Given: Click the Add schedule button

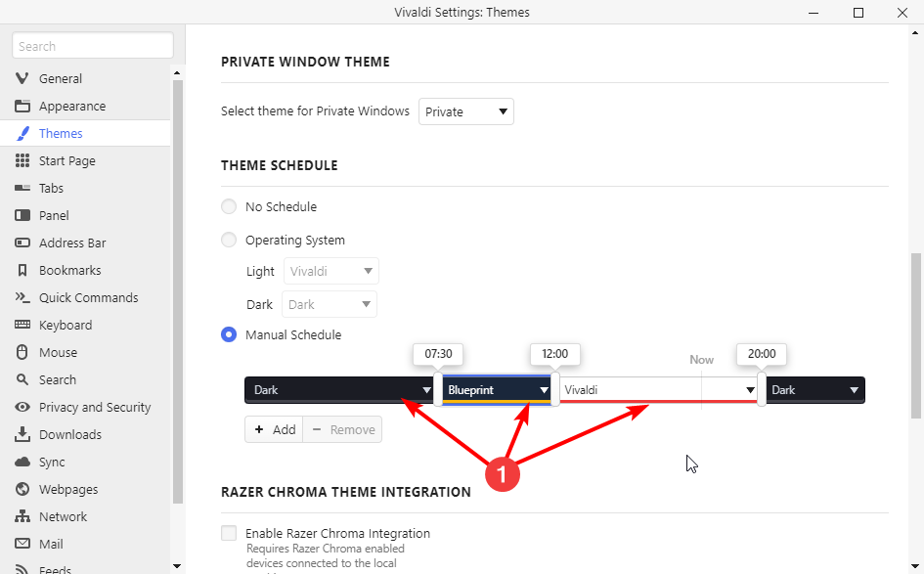Looking at the screenshot, I should pyautogui.click(x=275, y=429).
